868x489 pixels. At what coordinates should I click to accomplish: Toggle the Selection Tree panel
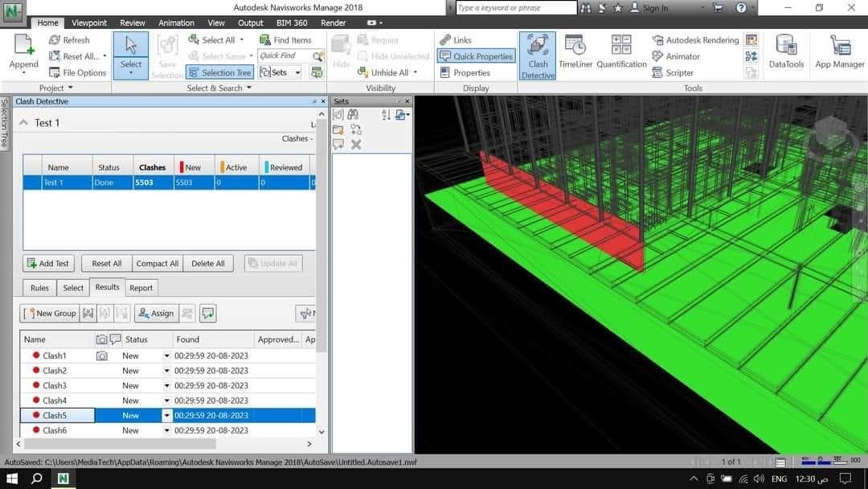[219, 72]
